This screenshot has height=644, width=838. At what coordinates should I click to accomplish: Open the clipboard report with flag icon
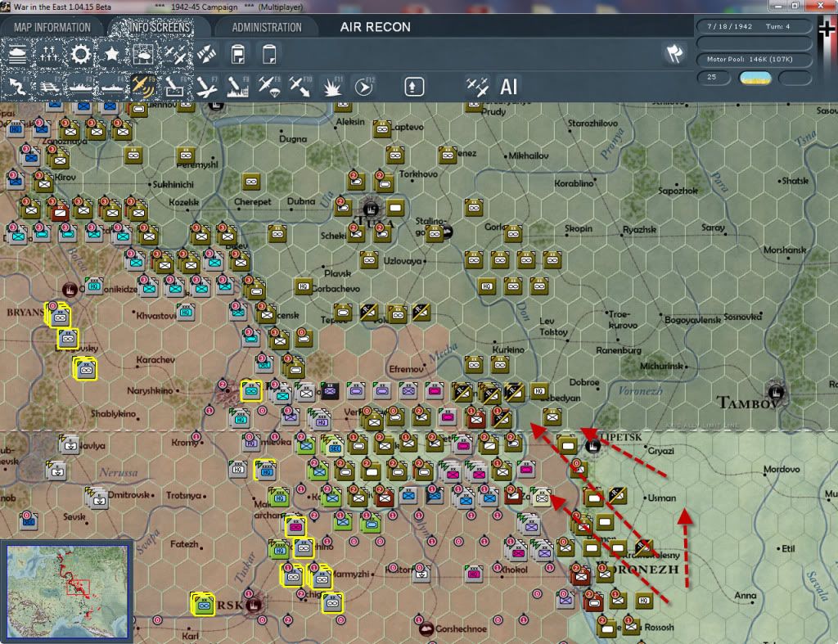click(238, 55)
